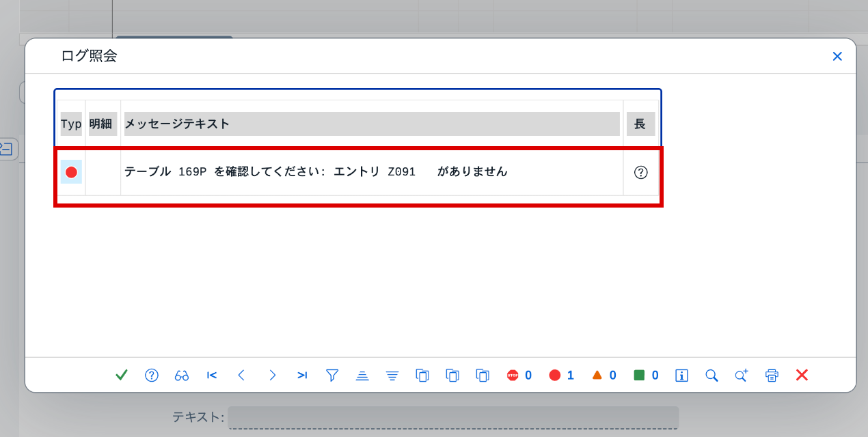Open the information icon in toolbar
868x437 pixels.
click(x=681, y=375)
